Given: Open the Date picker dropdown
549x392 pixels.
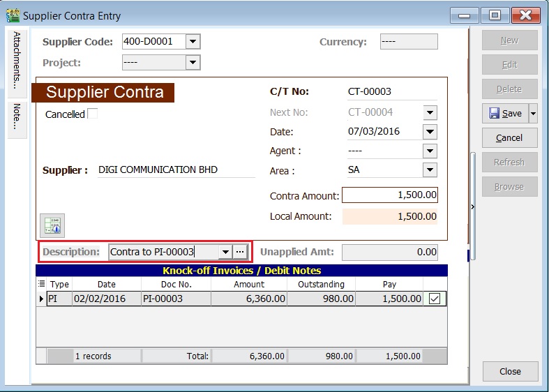Looking at the screenshot, I should click(x=430, y=131).
